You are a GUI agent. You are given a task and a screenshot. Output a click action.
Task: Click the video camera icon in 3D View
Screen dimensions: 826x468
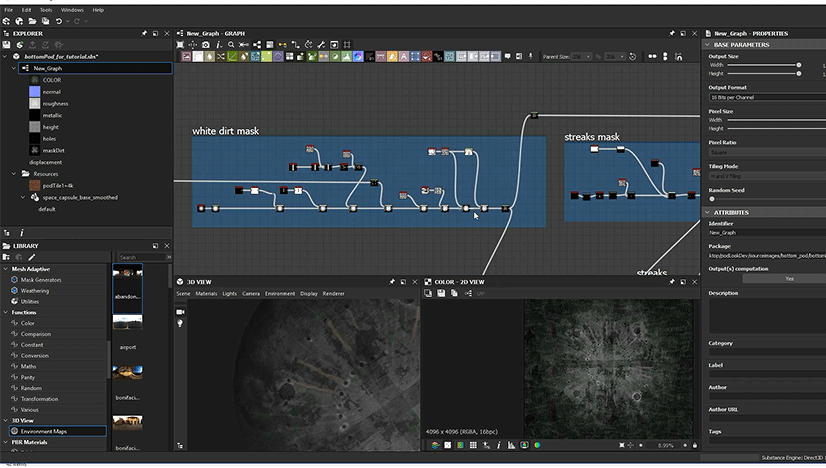click(180, 312)
